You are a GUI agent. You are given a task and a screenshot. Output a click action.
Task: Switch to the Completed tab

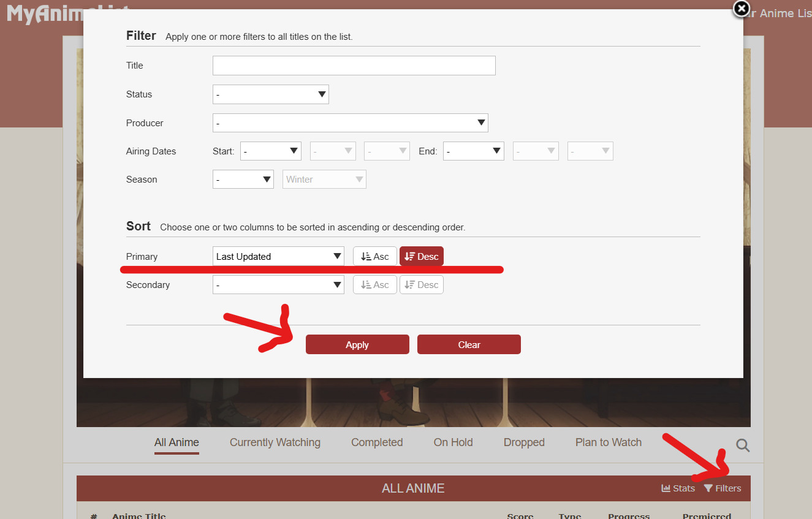377,442
